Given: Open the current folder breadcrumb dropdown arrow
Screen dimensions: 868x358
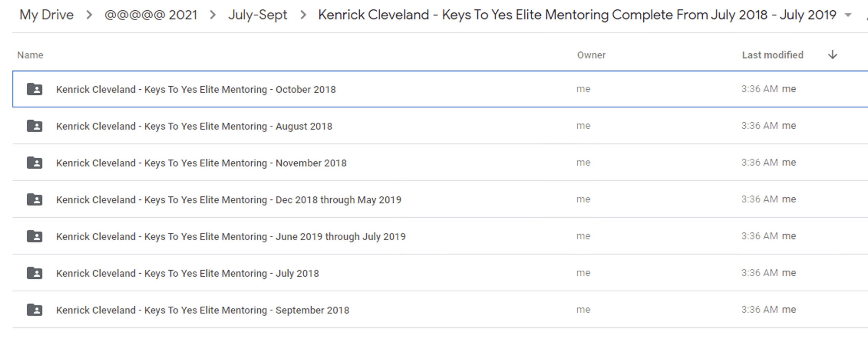Looking at the screenshot, I should click(848, 15).
